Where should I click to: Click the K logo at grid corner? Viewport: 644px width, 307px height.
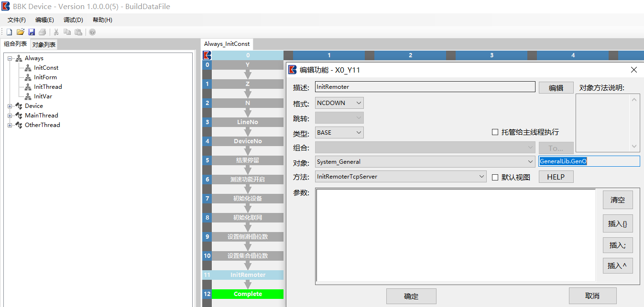tap(207, 55)
